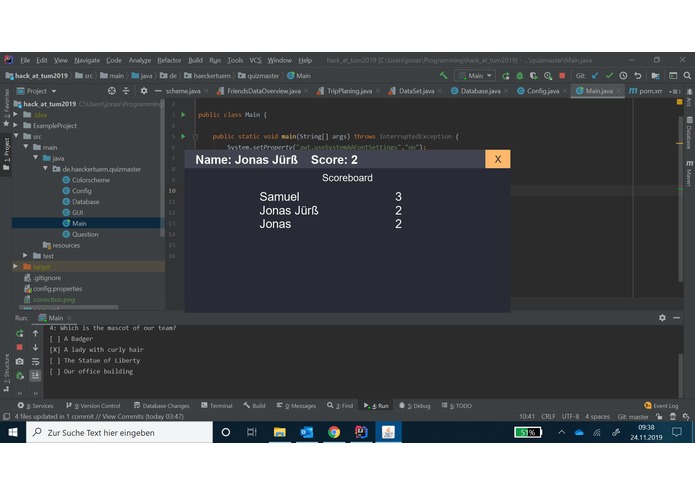This screenshot has width=695, height=494.
Task: Commit changes using the green checkmark
Action: (609, 76)
